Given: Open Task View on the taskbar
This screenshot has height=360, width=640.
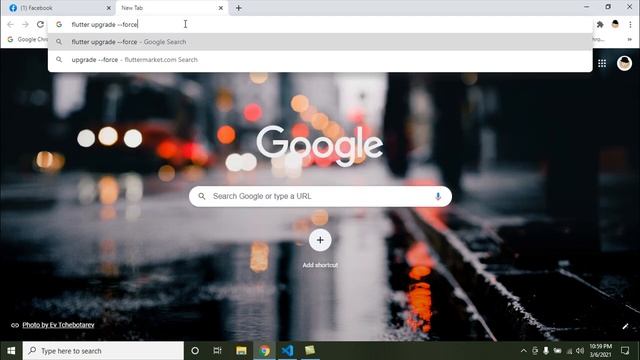Looking at the screenshot, I should pyautogui.click(x=218, y=351).
